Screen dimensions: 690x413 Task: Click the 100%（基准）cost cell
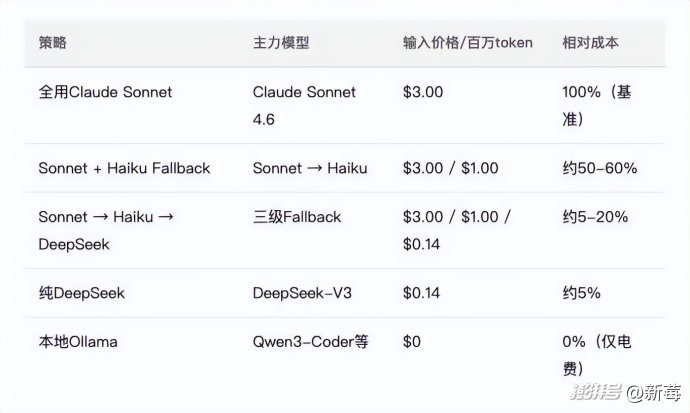pyautogui.click(x=597, y=105)
